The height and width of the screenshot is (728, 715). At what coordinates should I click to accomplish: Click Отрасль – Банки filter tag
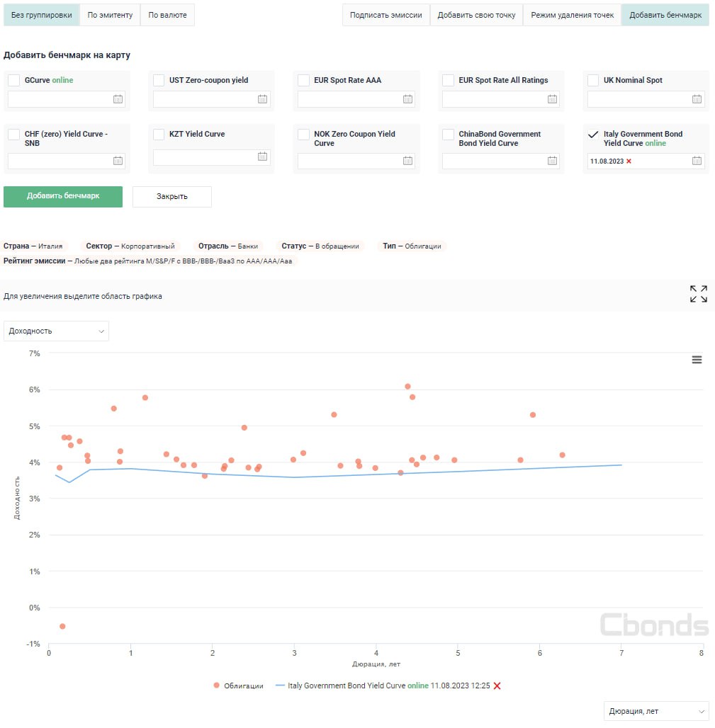(228, 246)
